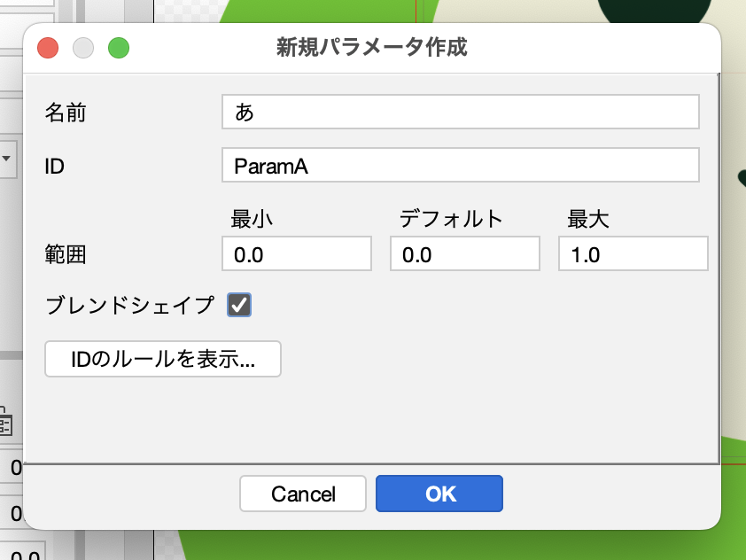Click the 名前 name input field

click(x=460, y=112)
